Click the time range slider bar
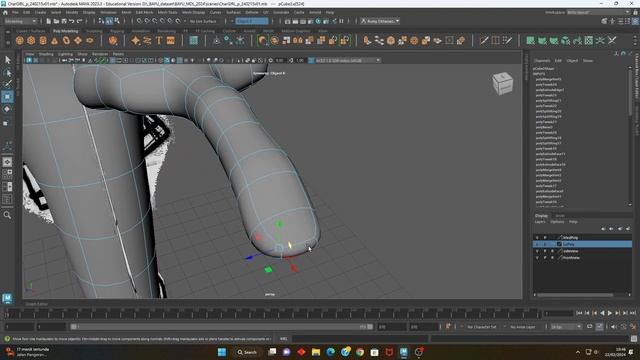640x360 pixels. point(222,327)
